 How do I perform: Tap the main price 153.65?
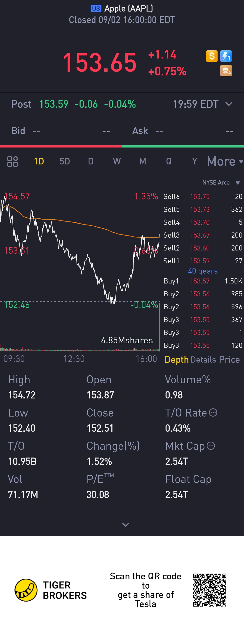(100, 63)
